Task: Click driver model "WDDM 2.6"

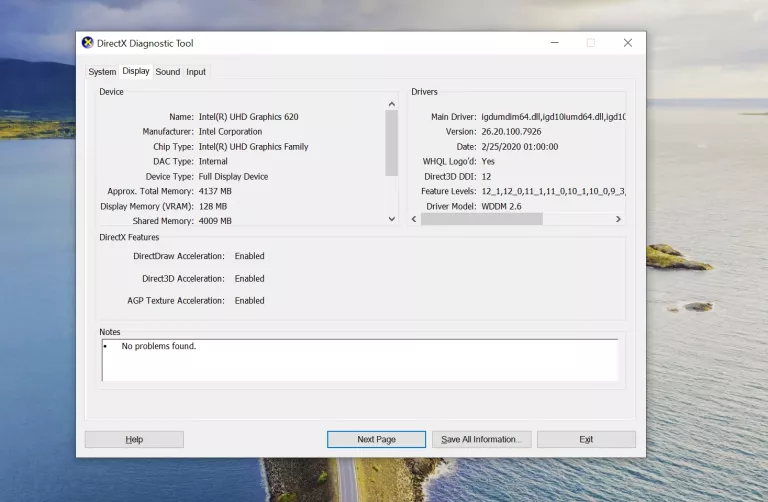Action: coord(501,206)
